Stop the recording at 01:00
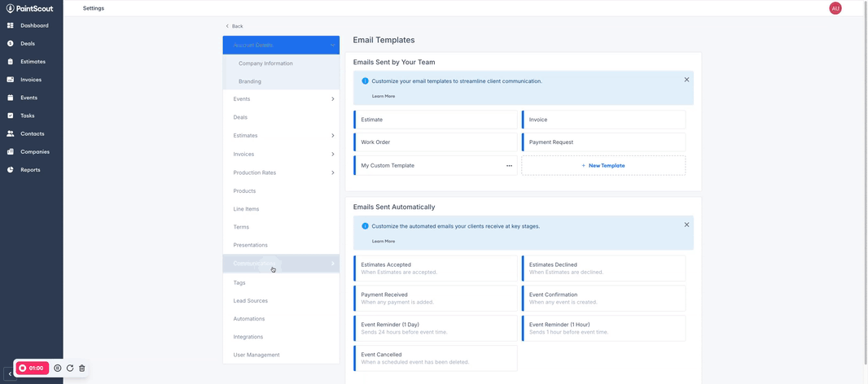 coord(32,368)
